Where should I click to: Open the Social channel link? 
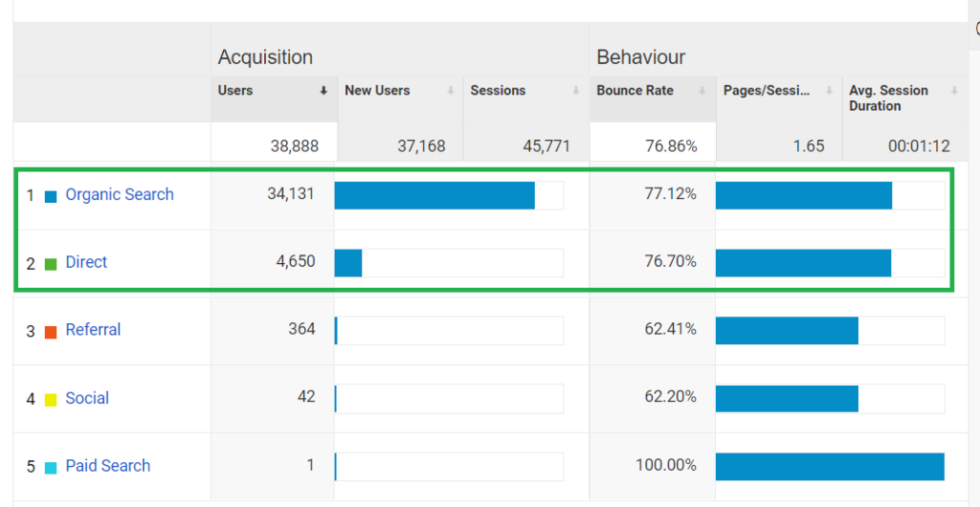click(x=87, y=398)
